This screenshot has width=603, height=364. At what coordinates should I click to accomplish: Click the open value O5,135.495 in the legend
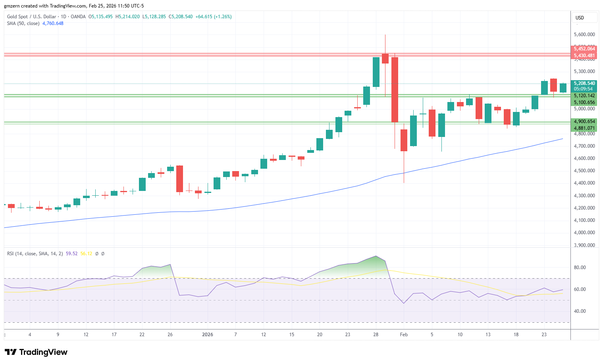(x=100, y=17)
